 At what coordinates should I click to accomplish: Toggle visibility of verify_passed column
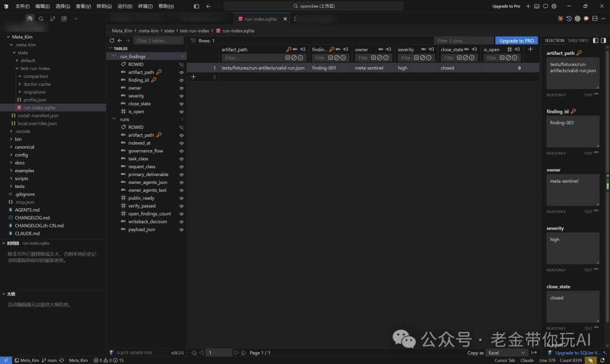[x=181, y=206]
